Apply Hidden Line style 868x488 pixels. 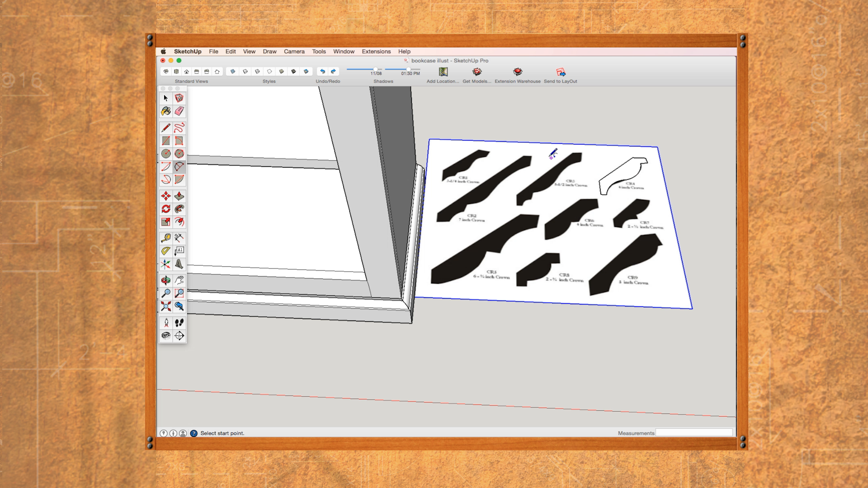click(269, 71)
